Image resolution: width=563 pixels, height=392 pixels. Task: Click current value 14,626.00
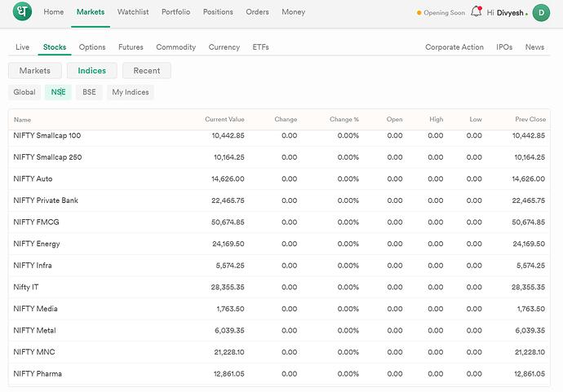coord(228,178)
